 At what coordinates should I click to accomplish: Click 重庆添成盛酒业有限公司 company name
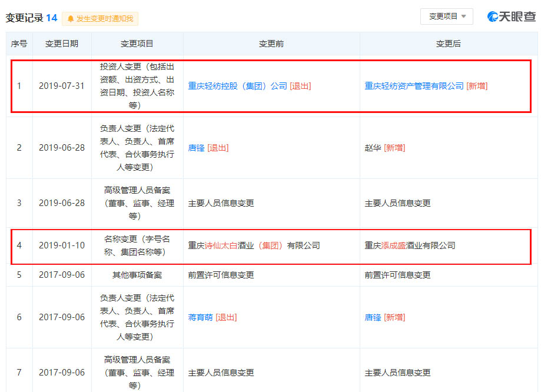tap(410, 245)
